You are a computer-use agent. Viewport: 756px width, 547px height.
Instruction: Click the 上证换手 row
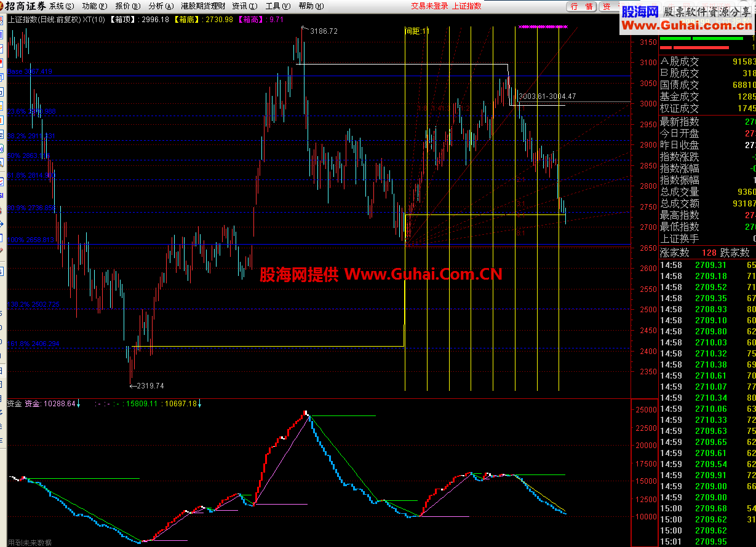click(x=707, y=238)
